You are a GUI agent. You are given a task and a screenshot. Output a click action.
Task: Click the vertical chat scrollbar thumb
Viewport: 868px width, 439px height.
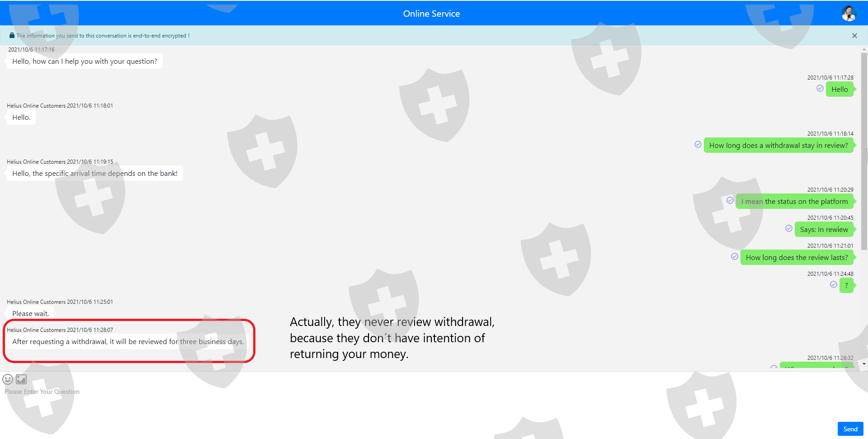pos(864,151)
